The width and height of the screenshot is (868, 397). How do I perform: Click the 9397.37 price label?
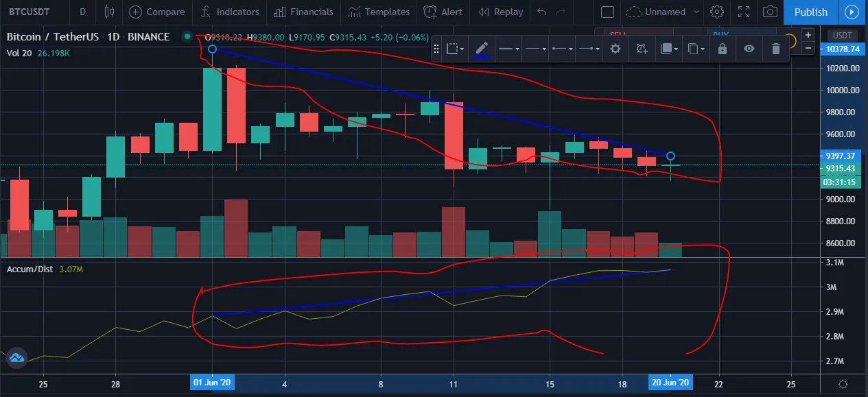tap(840, 156)
